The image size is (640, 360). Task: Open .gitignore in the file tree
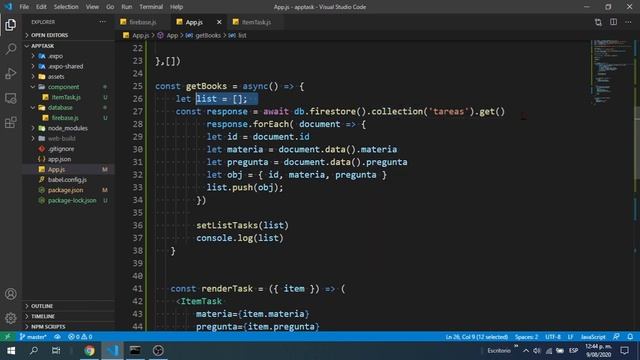[61, 149]
